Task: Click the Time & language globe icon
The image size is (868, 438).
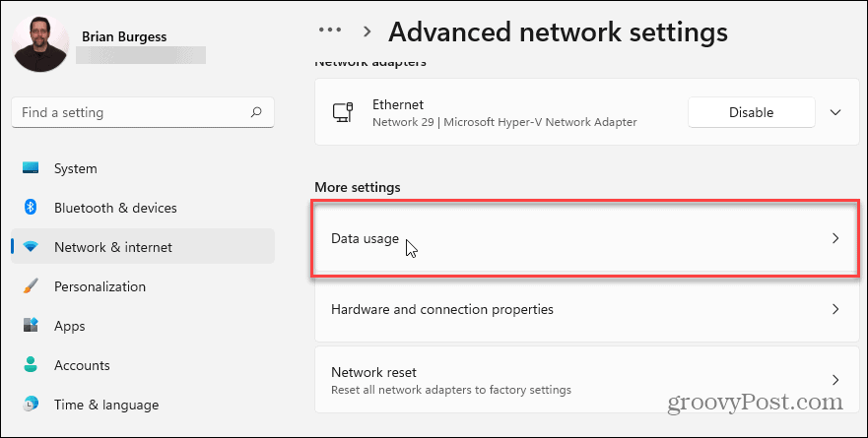Action: click(x=31, y=405)
